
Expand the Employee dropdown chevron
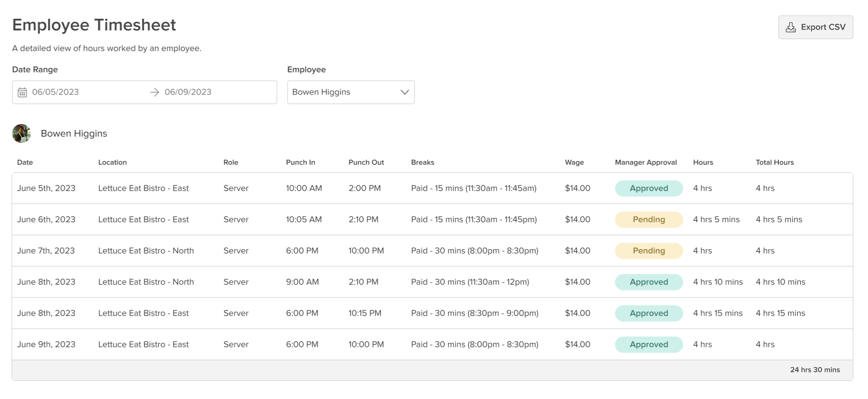coord(404,92)
